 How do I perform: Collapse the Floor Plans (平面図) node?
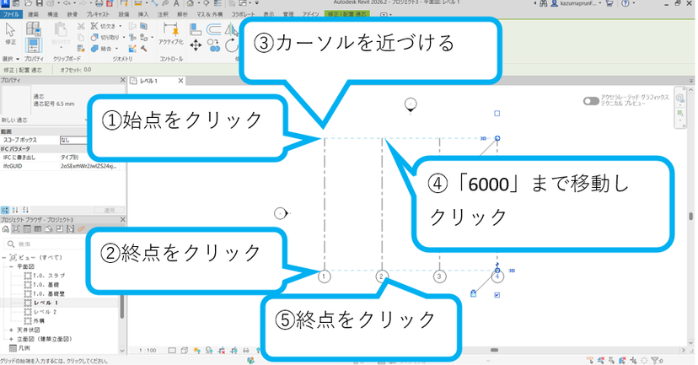click(x=11, y=266)
